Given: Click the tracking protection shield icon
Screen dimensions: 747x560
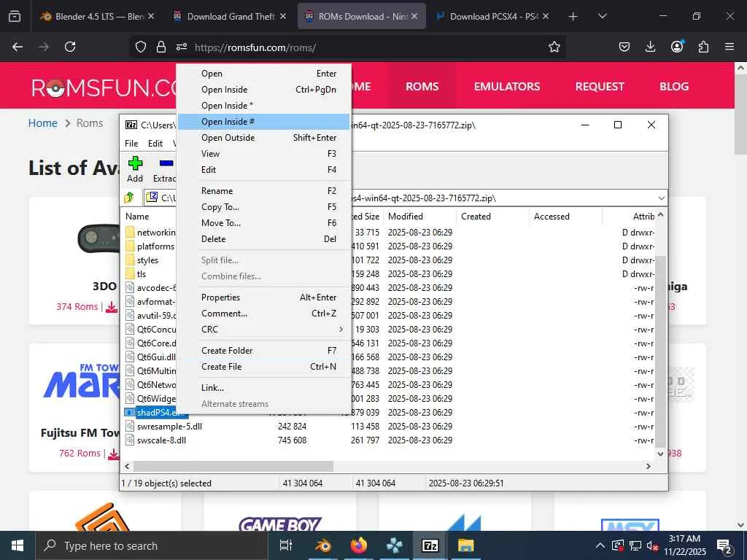Looking at the screenshot, I should pos(141,47).
